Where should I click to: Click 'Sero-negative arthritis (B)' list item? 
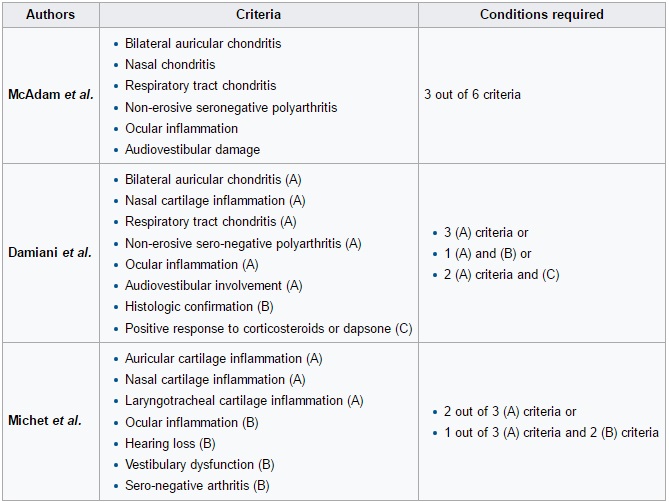(x=197, y=486)
